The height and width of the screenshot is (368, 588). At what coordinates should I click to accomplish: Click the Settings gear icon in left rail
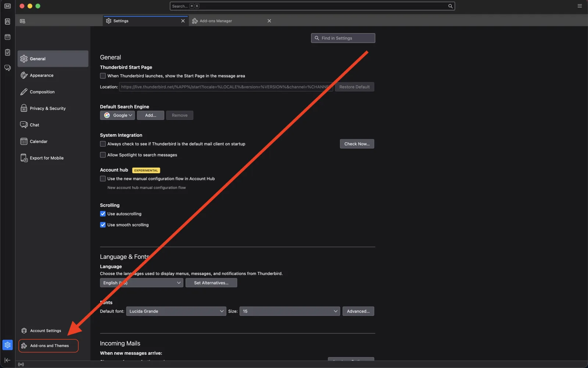tap(7, 345)
